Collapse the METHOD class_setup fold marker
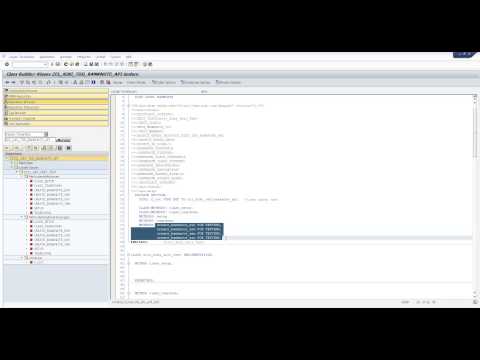The height and width of the screenshot is (360, 480). (x=129, y=263)
